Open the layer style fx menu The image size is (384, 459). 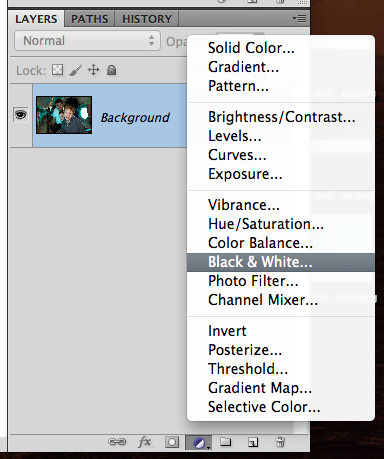click(x=145, y=442)
